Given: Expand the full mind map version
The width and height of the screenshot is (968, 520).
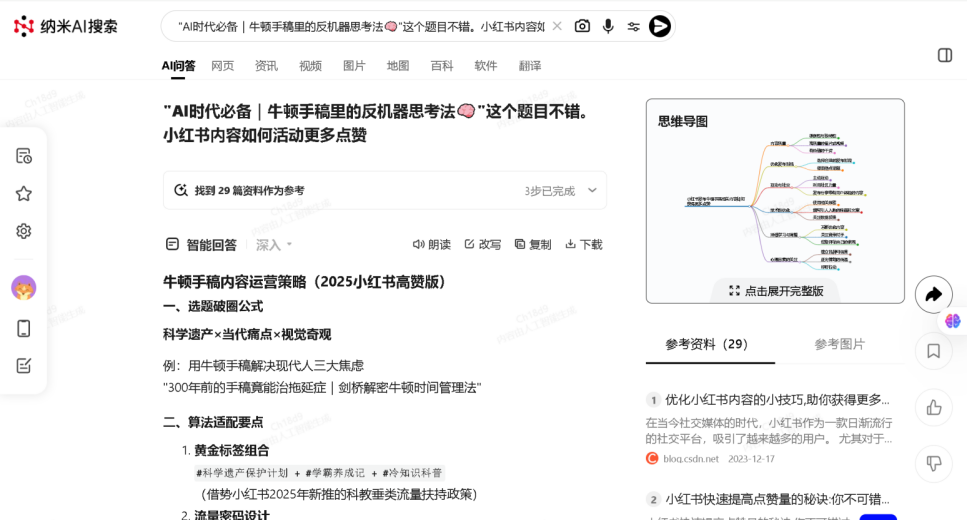Looking at the screenshot, I should tap(776, 291).
